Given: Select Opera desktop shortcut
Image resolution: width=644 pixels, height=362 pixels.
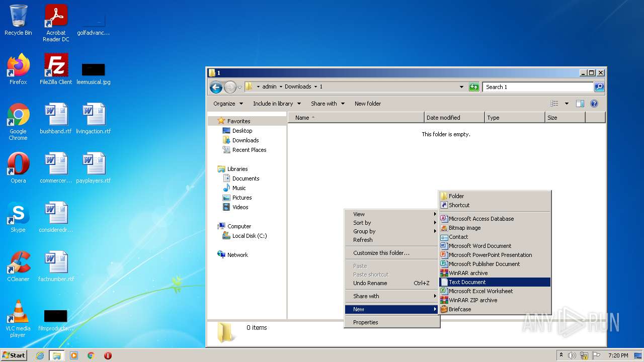Looking at the screenshot, I should pos(18,168).
